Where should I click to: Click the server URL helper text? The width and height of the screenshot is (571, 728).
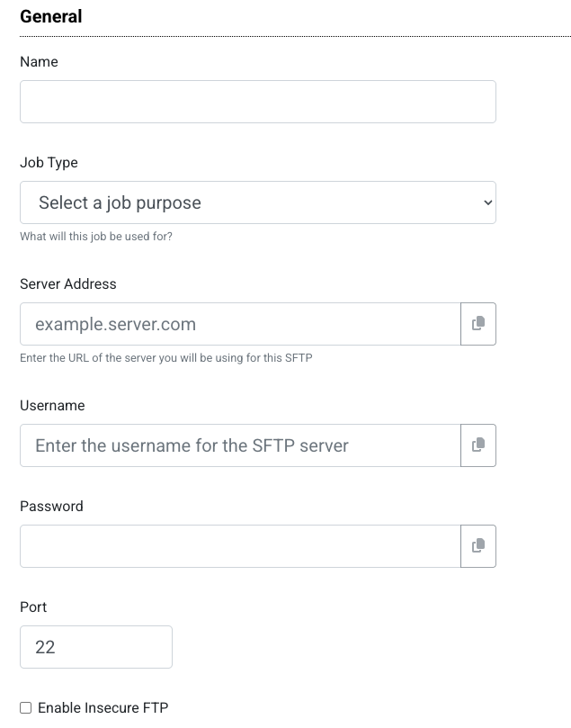coord(165,358)
